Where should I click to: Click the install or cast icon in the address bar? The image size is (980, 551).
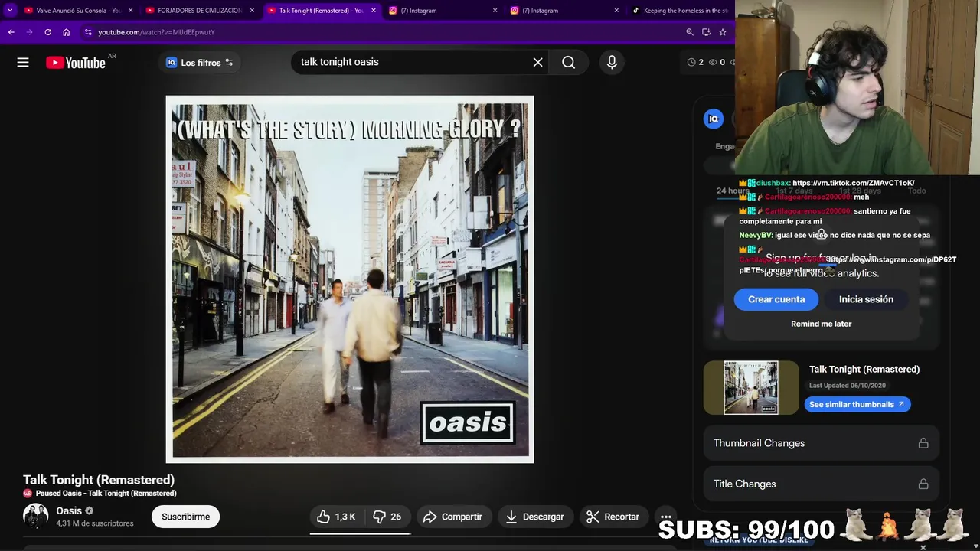(706, 32)
